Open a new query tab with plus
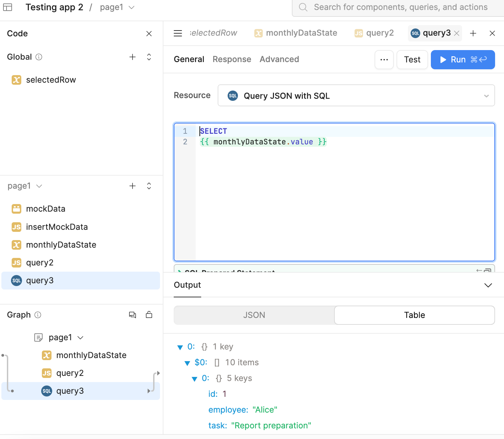This screenshot has width=504, height=439. [x=473, y=33]
